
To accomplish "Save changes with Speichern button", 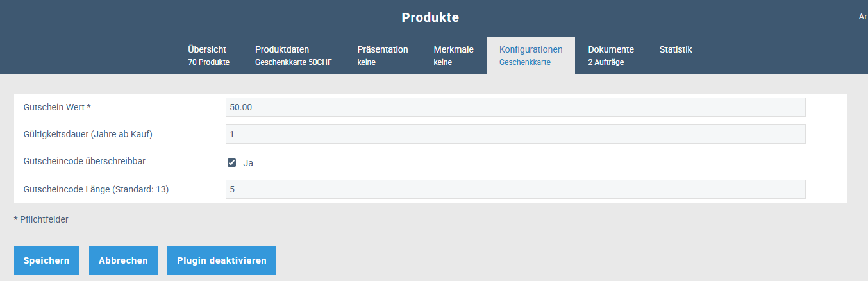I will 46,260.
